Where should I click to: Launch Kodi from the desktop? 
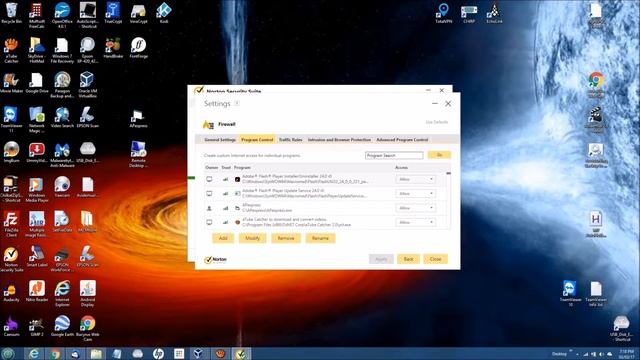(x=164, y=13)
